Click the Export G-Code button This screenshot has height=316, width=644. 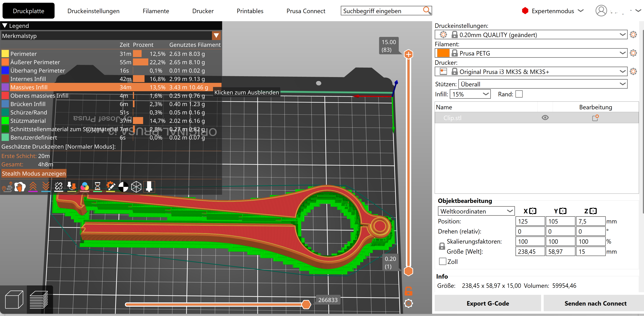487,303
